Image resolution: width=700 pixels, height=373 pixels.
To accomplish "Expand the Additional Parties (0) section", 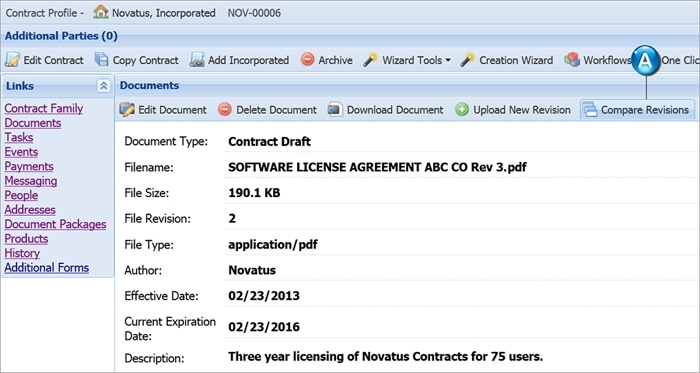I will (61, 36).
